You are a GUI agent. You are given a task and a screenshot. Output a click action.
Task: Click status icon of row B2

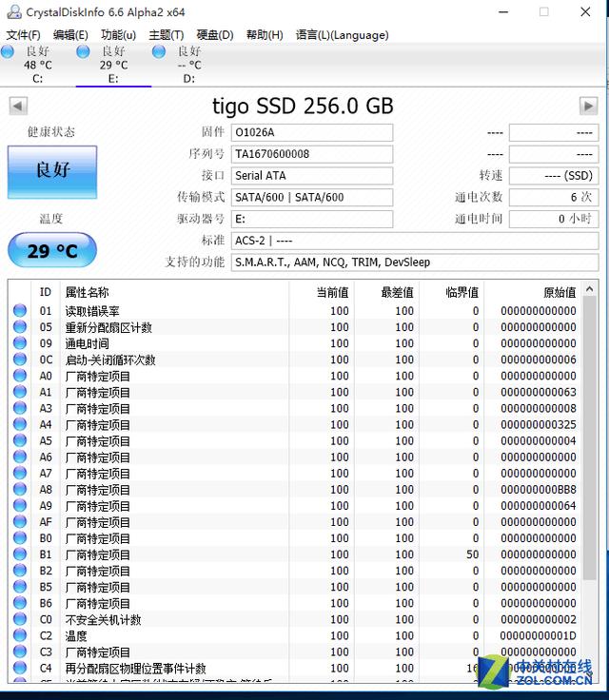click(20, 570)
